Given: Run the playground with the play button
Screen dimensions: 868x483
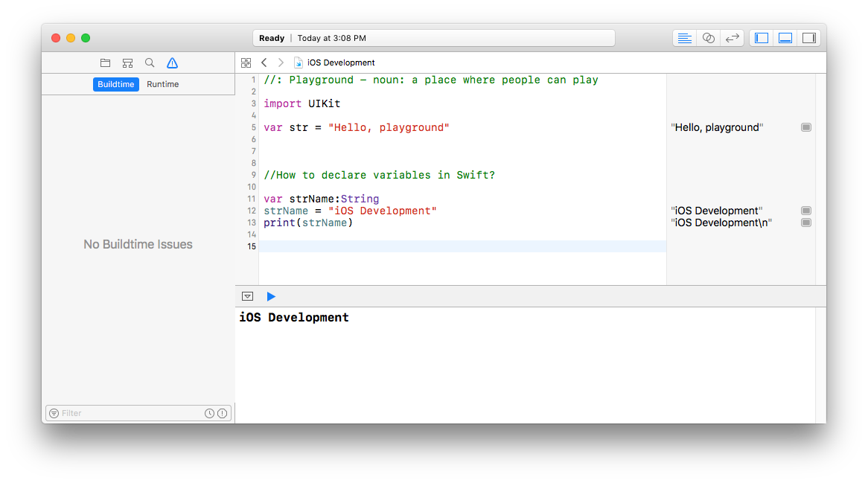Looking at the screenshot, I should tap(270, 295).
